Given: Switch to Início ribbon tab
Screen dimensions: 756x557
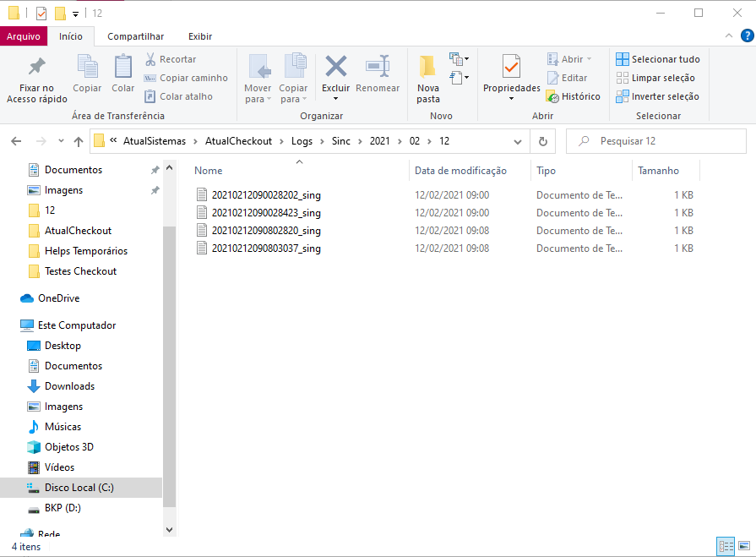Looking at the screenshot, I should tap(71, 36).
